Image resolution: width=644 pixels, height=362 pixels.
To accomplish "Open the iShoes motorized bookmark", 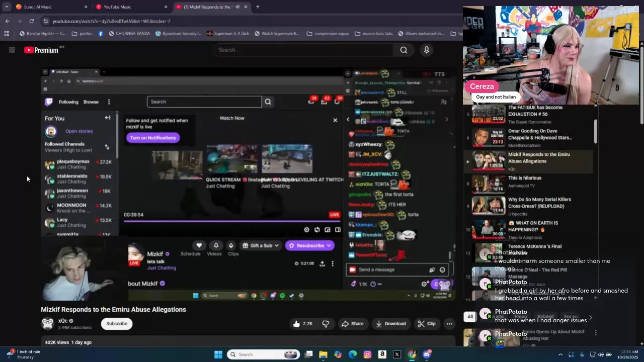I will tap(422, 34).
